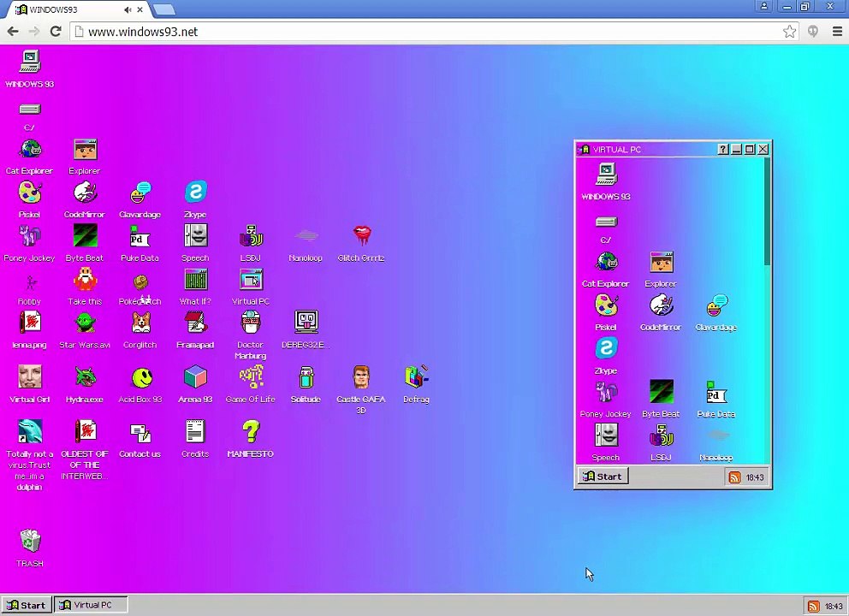Reload the page in the browser
The width and height of the screenshot is (849, 616).
click(x=56, y=32)
